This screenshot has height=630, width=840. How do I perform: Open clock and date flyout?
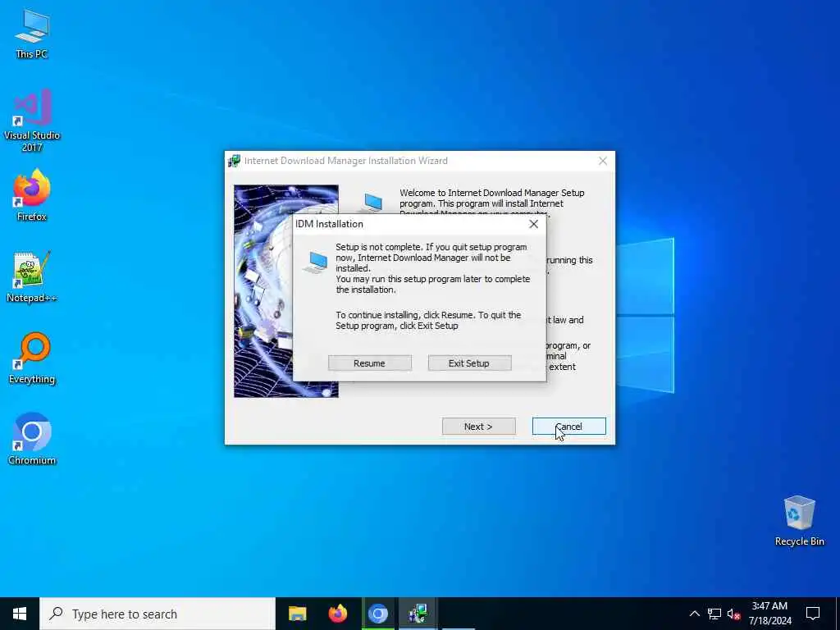click(x=769, y=614)
